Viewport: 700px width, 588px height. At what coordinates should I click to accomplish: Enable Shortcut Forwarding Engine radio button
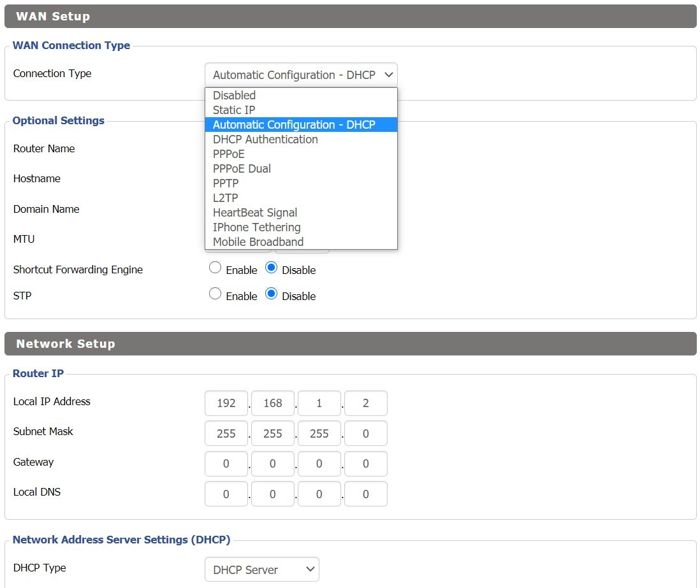click(x=215, y=268)
